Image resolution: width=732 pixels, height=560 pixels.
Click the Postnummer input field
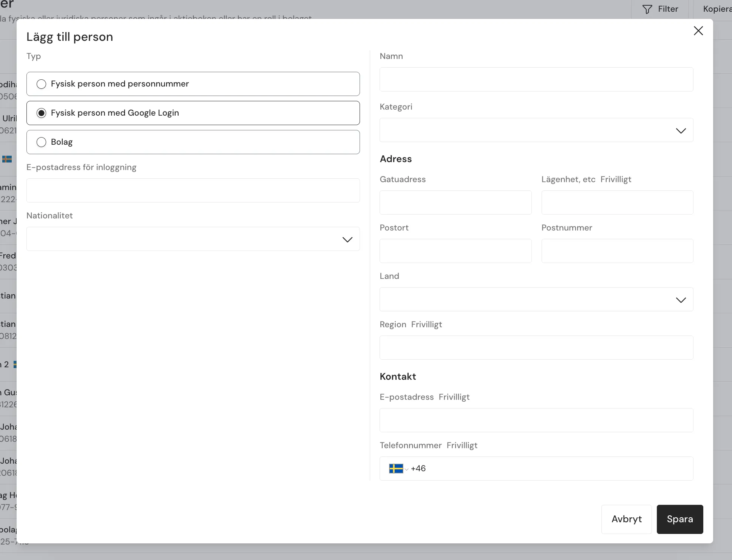[x=617, y=251]
